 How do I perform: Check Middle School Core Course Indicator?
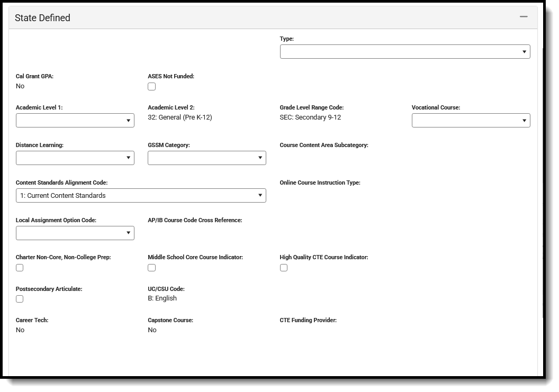pyautogui.click(x=152, y=268)
